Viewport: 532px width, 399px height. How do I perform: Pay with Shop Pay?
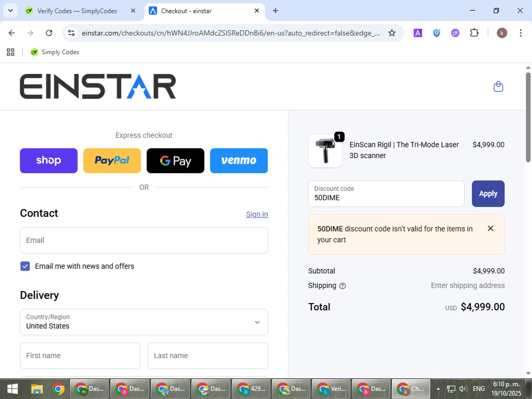[49, 161]
